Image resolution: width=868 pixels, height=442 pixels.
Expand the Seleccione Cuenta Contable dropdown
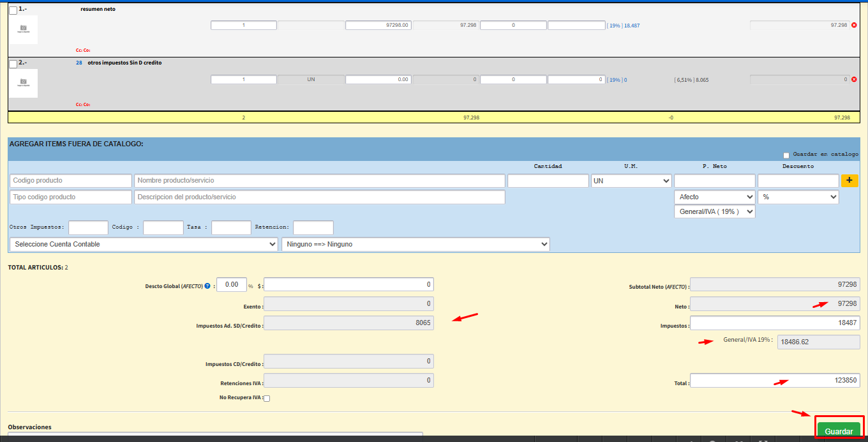[144, 244]
